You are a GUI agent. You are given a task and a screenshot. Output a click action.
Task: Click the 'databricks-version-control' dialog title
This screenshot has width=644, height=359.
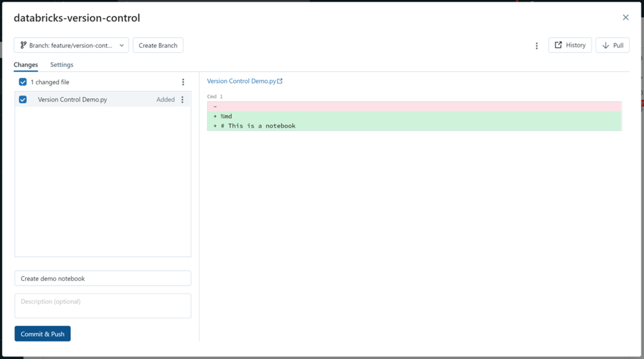77,18
